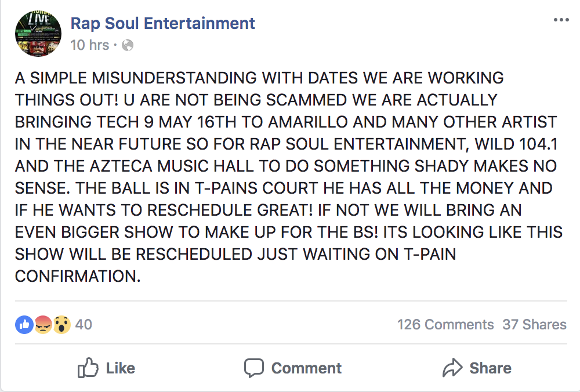
Task: Open the Rap Soul Entertainment profile picture
Action: click(38, 34)
